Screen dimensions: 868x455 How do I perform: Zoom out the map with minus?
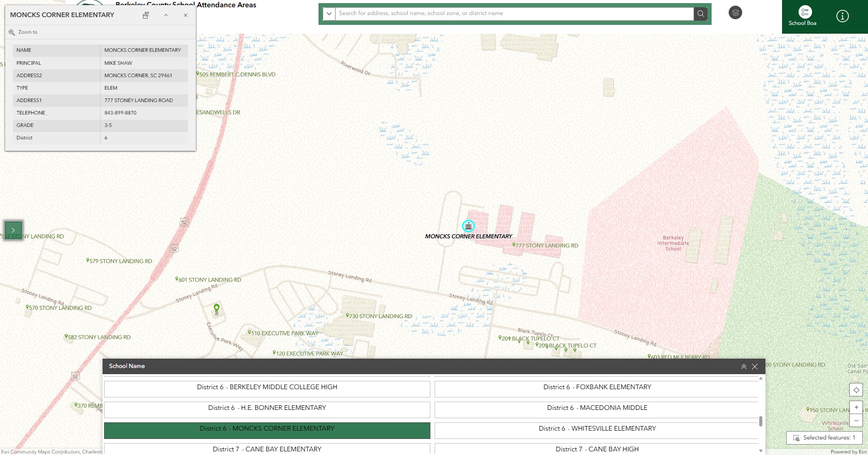pos(856,420)
